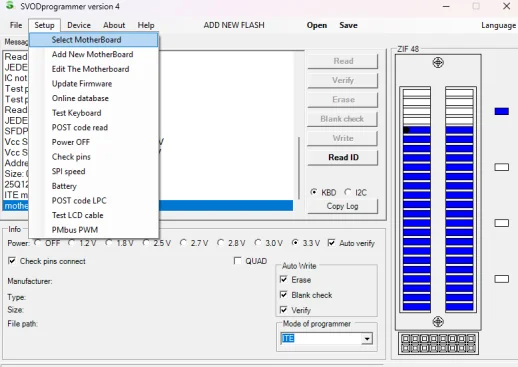
Task: Click the top crosshair screw icon on ZIF 48
Action: [x=438, y=62]
